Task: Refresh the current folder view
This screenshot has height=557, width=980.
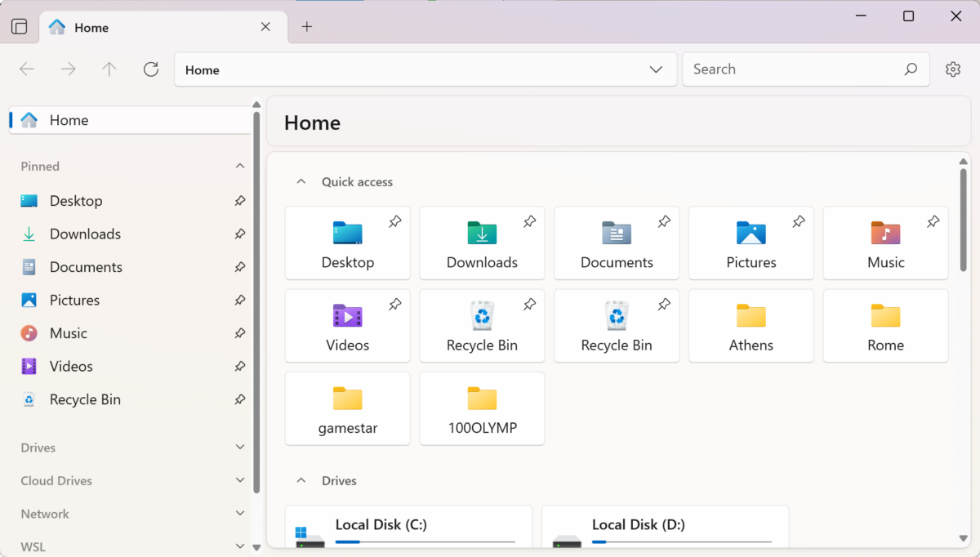Action: 150,69
